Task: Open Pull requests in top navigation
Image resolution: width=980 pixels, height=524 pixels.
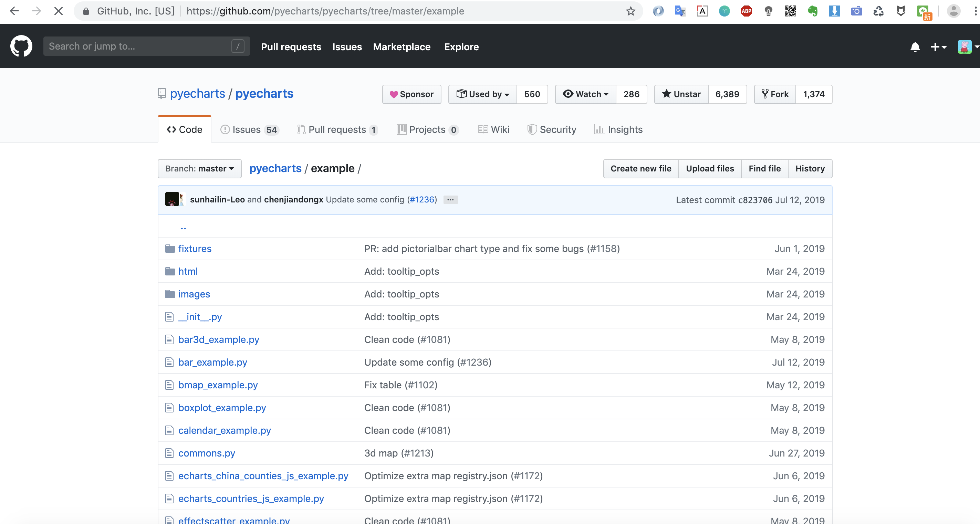Action: pos(291,47)
